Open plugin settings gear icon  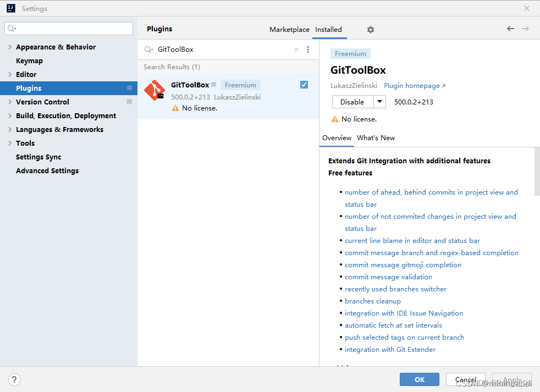[x=371, y=30]
